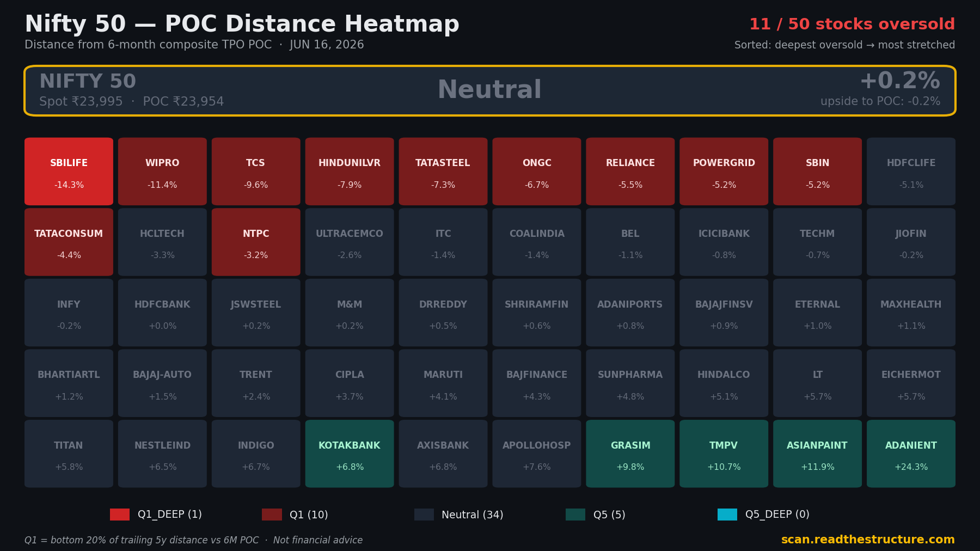This screenshot has width=980, height=551.
Task: Click the Q5 teal legend swatch
Action: click(575, 515)
